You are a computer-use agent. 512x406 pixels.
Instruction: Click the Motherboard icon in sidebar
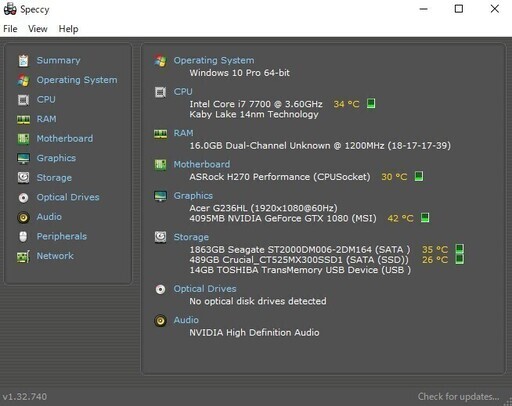[23, 139]
